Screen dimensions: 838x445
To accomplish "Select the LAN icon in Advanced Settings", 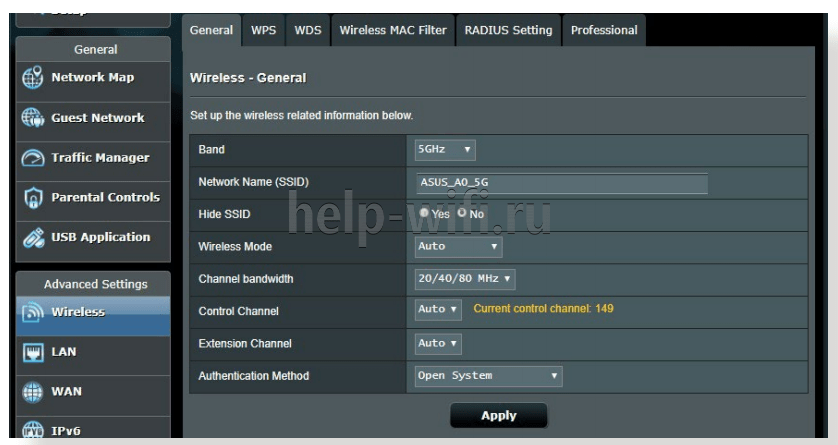I will 33,352.
